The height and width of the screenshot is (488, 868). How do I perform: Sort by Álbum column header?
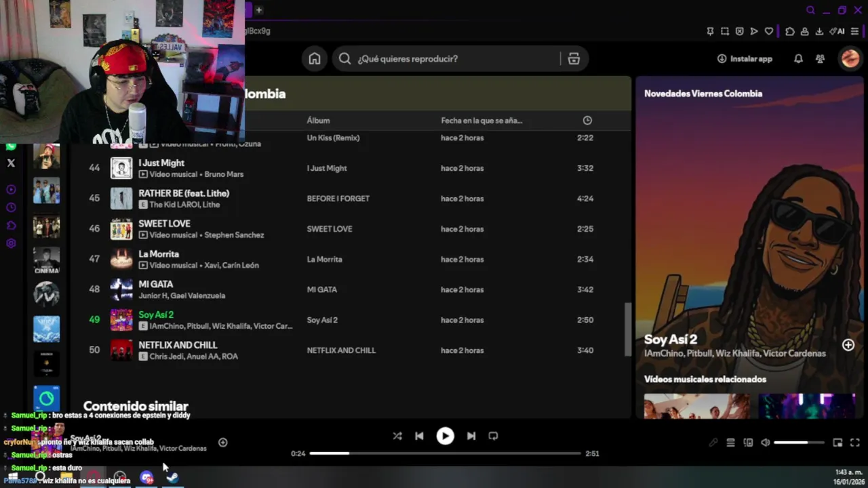tap(318, 121)
